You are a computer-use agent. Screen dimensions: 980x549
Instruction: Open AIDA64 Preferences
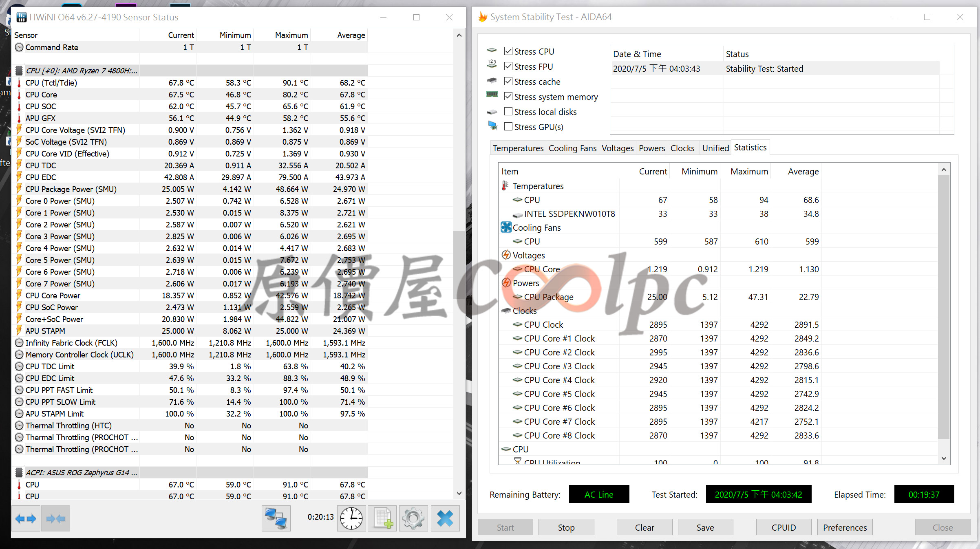click(x=845, y=527)
